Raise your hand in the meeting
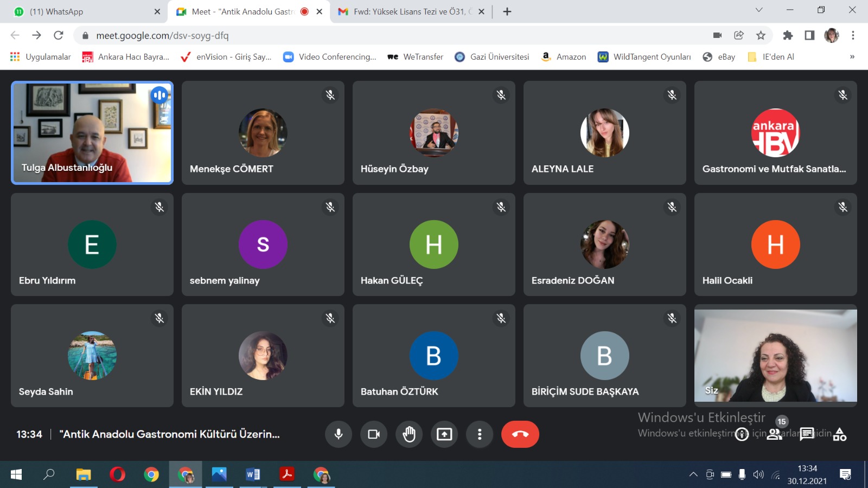Viewport: 868px width, 488px height. (x=409, y=434)
